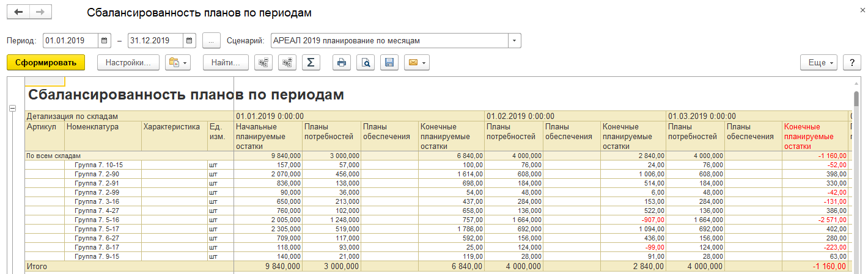Open the help question mark button
Viewport: 868px width, 274px height.
click(x=852, y=62)
